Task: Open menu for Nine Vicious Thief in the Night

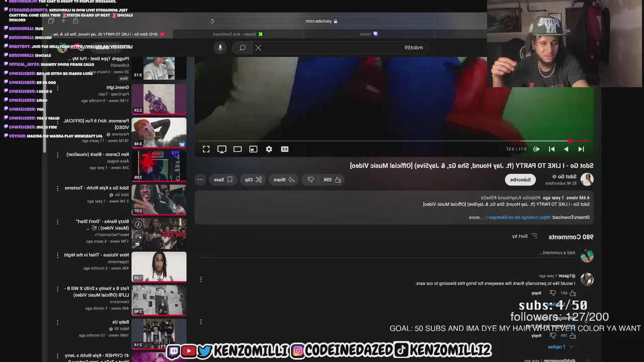Action: click(57, 255)
